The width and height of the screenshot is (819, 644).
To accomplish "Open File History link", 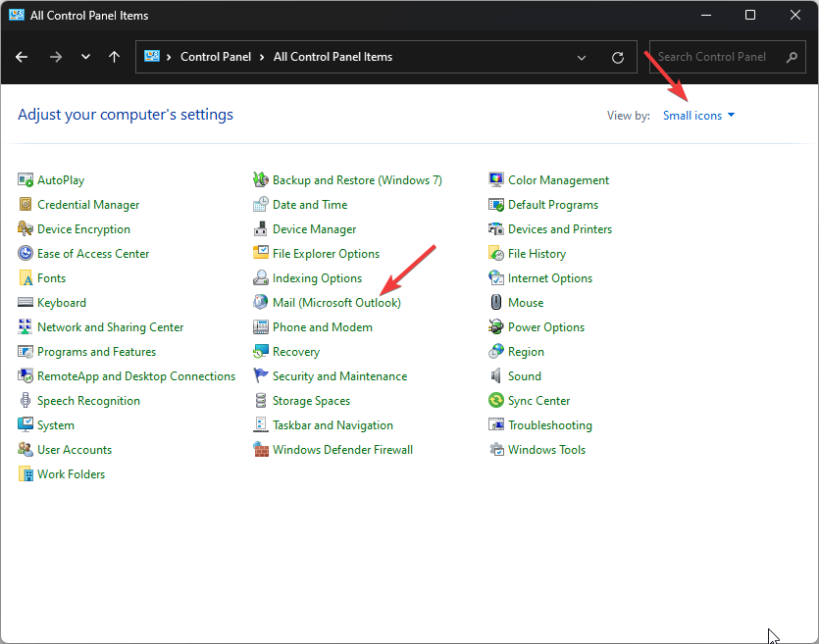I will click(537, 254).
